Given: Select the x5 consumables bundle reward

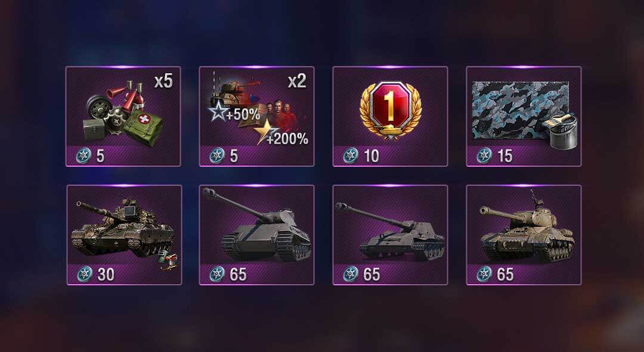Looking at the screenshot, I should point(123,117).
